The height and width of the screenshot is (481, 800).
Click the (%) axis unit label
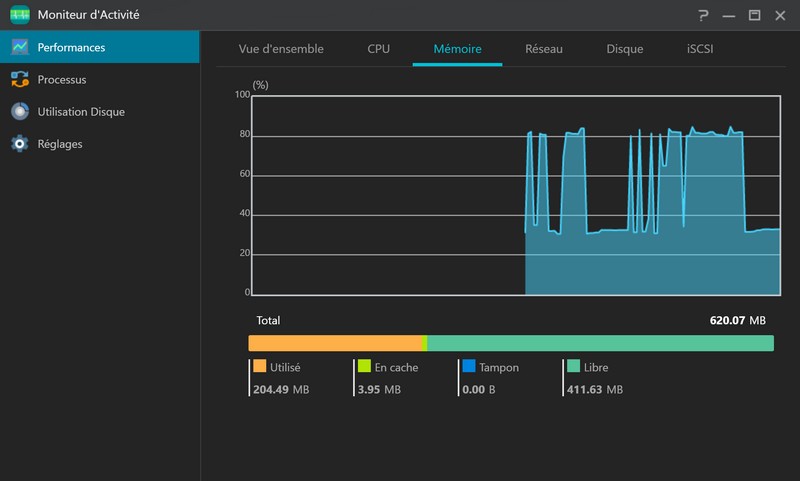coord(260,85)
